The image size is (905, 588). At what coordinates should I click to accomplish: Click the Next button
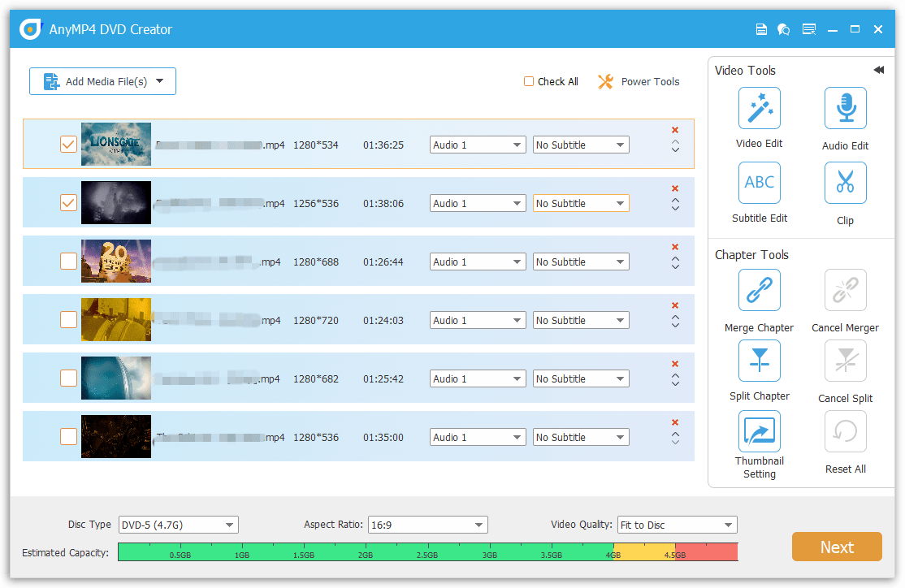(837, 547)
